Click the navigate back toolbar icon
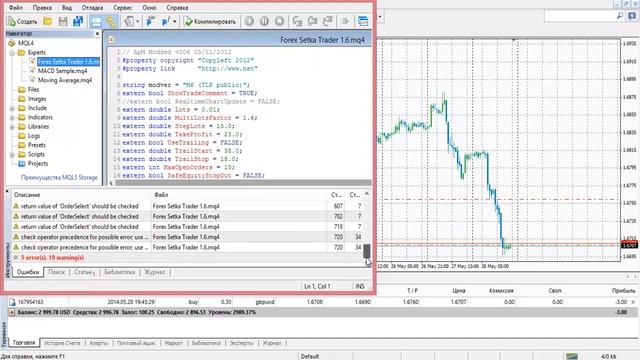The height and width of the screenshot is (360, 640). (129, 22)
